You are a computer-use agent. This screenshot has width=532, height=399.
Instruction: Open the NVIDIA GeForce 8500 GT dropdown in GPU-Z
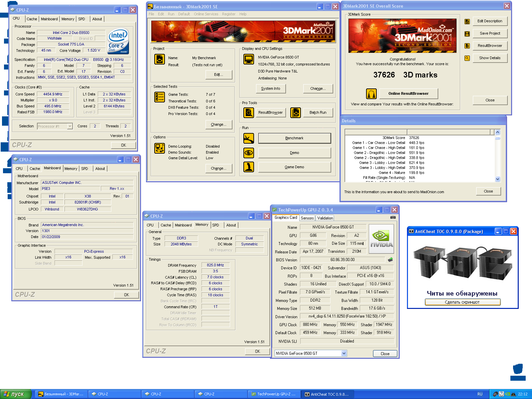point(344,353)
